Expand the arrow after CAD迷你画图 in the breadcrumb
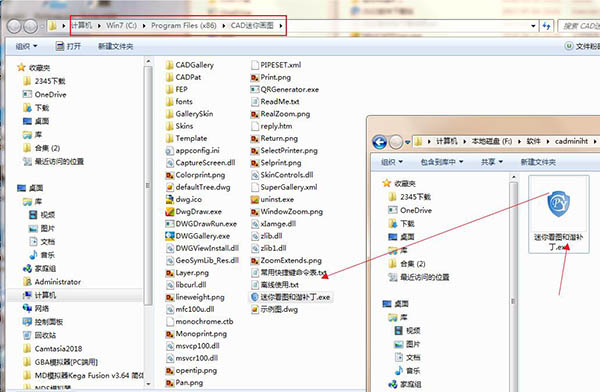 [x=281, y=26]
